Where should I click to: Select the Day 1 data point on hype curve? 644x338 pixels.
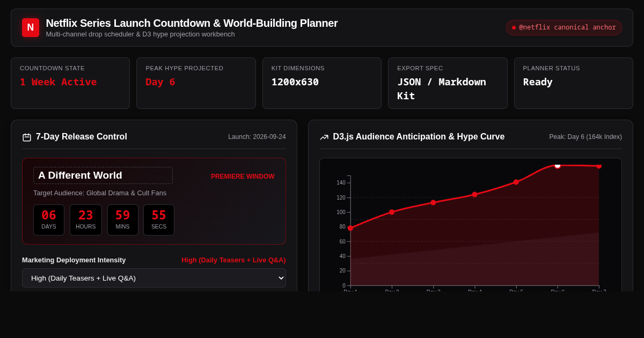pos(350,228)
